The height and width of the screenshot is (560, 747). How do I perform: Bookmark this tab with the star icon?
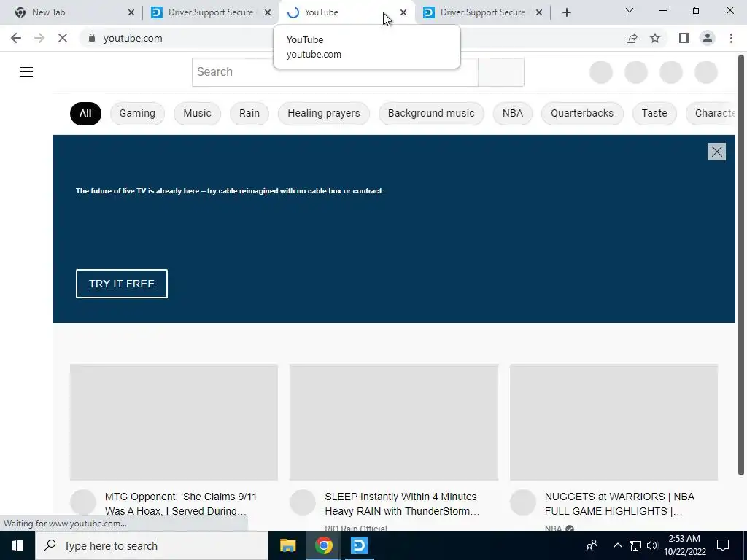(655, 38)
